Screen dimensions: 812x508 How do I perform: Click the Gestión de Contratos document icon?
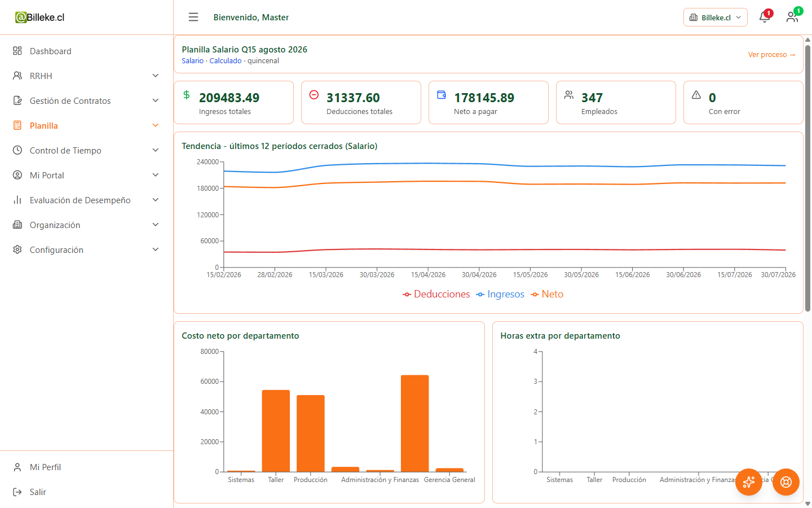tap(17, 100)
